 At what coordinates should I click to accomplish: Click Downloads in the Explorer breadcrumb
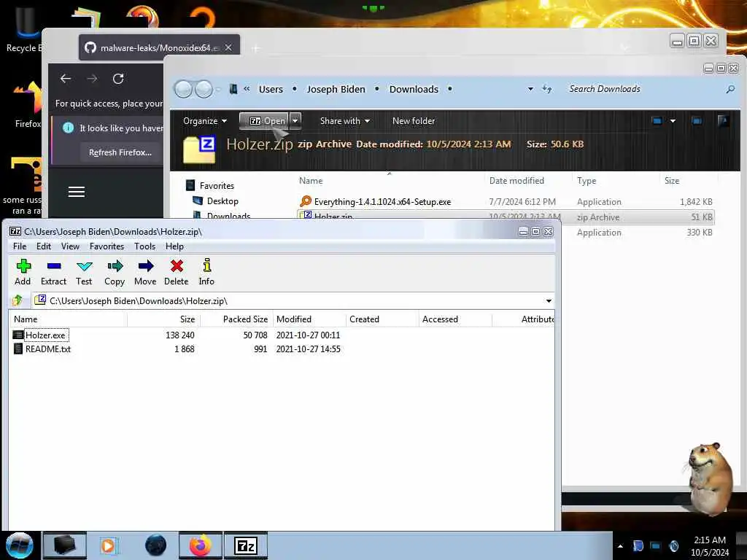point(414,89)
